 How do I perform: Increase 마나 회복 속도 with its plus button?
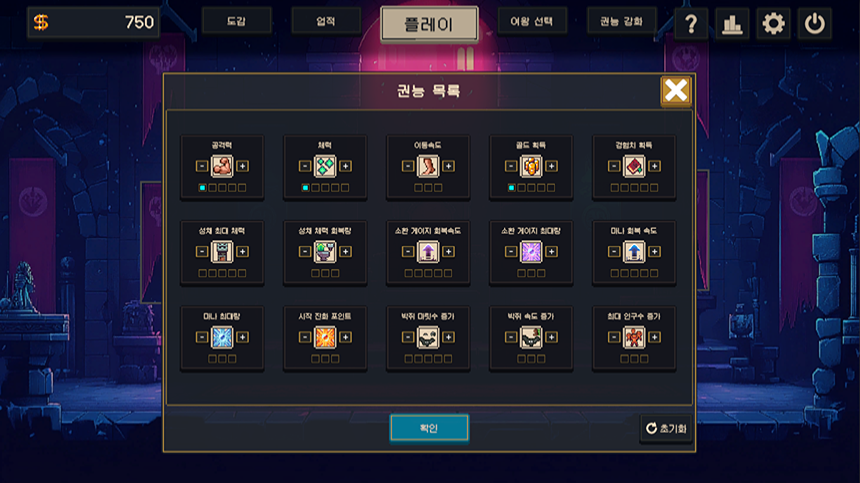[654, 252]
